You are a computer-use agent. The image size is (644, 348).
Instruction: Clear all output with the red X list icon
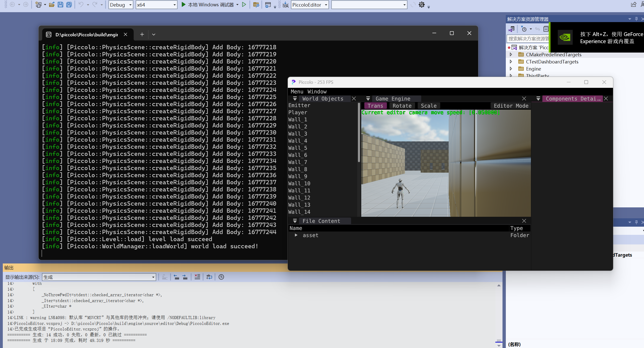point(197,277)
